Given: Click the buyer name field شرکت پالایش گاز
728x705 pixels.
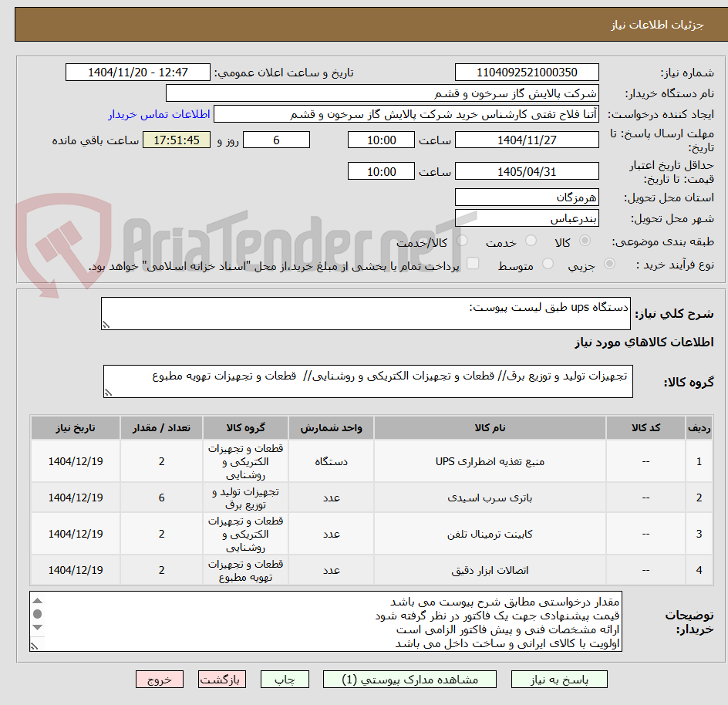Looking at the screenshot, I should (x=382, y=93).
